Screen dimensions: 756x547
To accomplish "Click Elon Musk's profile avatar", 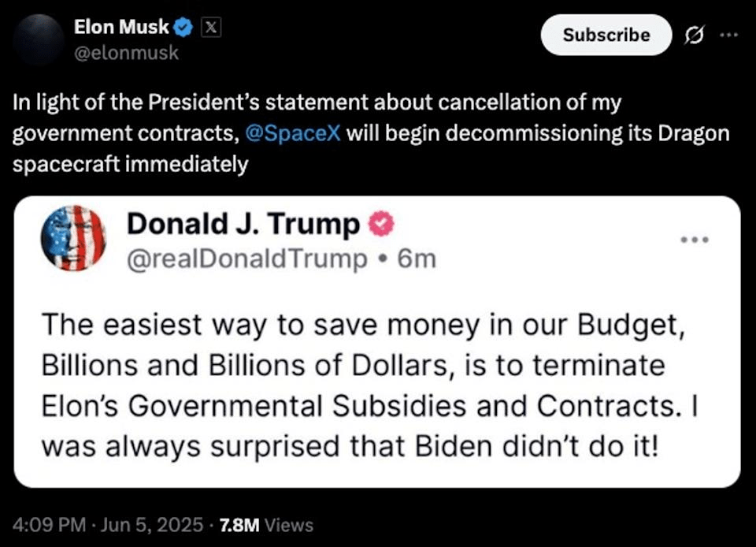I will tap(39, 39).
